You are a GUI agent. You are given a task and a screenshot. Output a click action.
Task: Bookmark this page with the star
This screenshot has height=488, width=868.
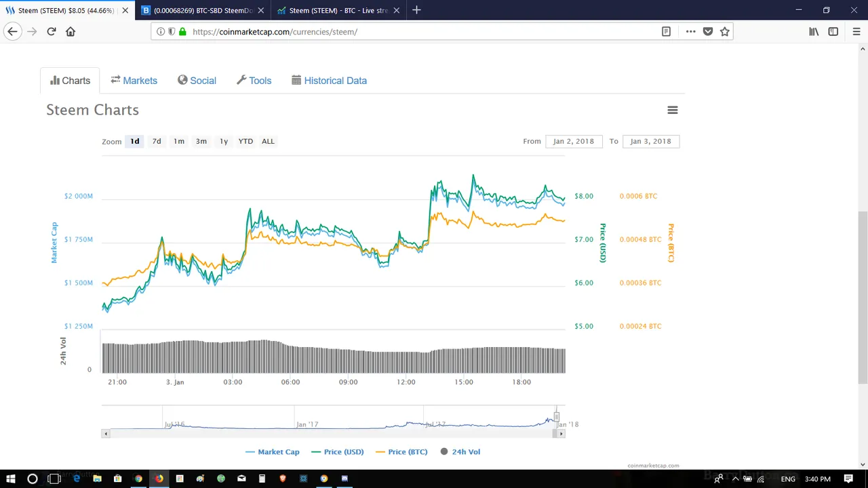point(724,31)
